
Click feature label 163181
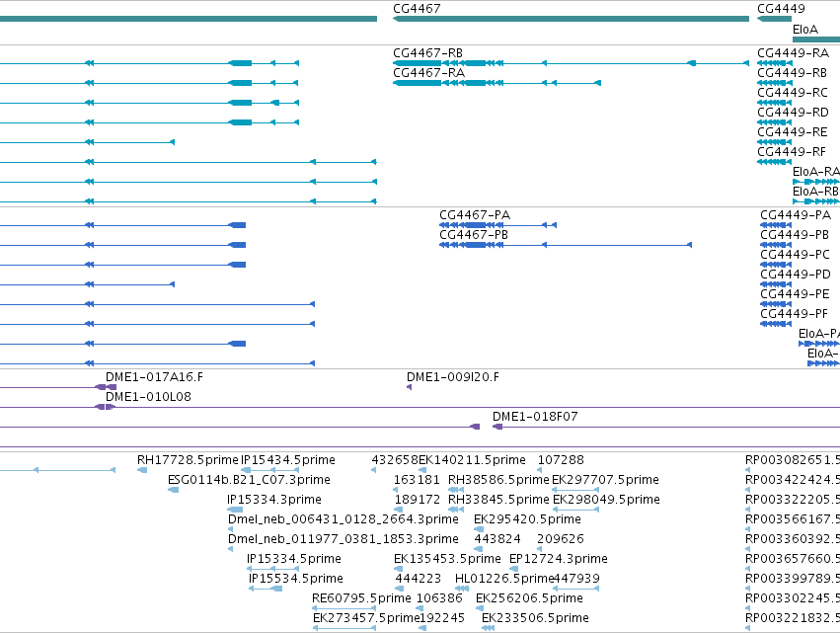tap(417, 480)
